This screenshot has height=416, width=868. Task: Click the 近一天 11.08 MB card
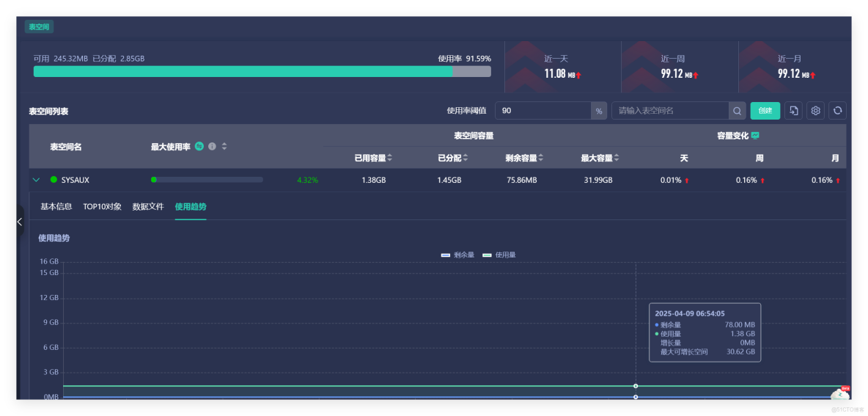(563, 67)
